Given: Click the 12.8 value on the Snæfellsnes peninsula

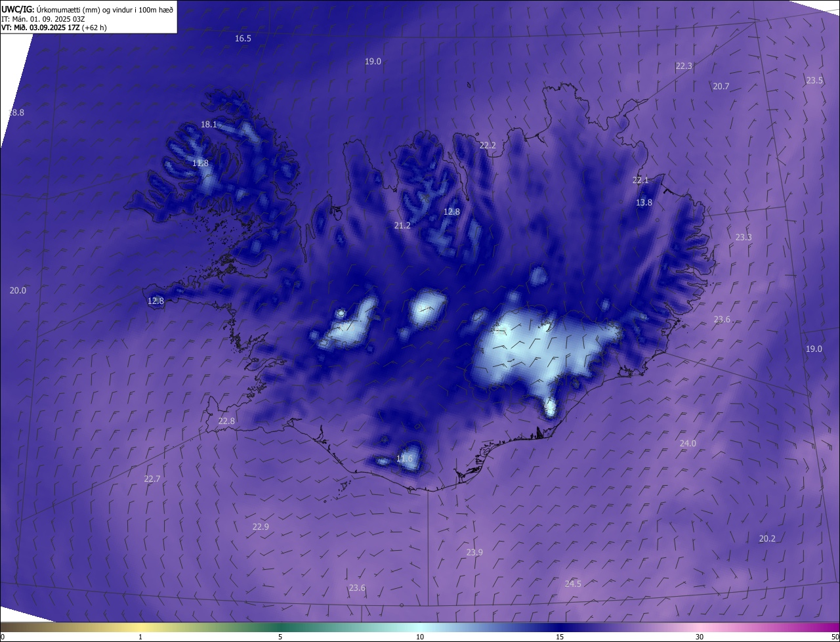Looking at the screenshot, I should tap(156, 301).
